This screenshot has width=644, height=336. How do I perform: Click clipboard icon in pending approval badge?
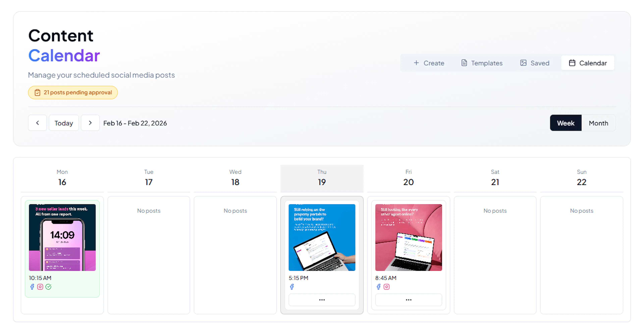pyautogui.click(x=37, y=92)
